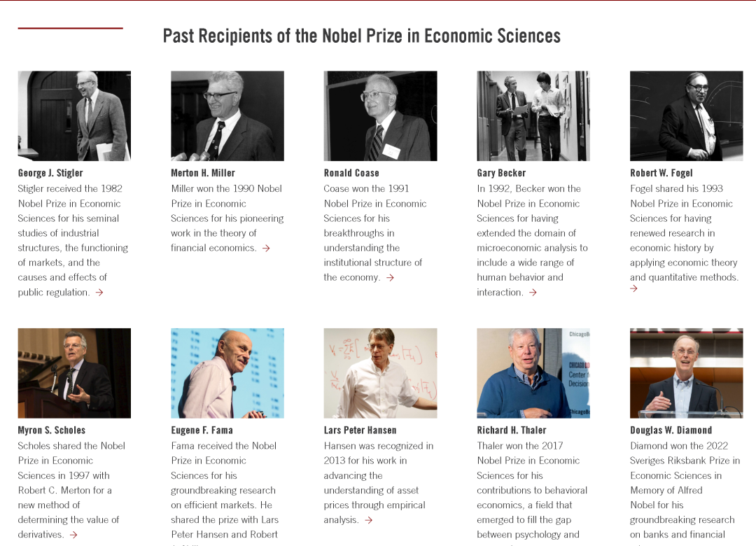
Task: Select the Robert W. Fogel name heading
Action: point(661,173)
